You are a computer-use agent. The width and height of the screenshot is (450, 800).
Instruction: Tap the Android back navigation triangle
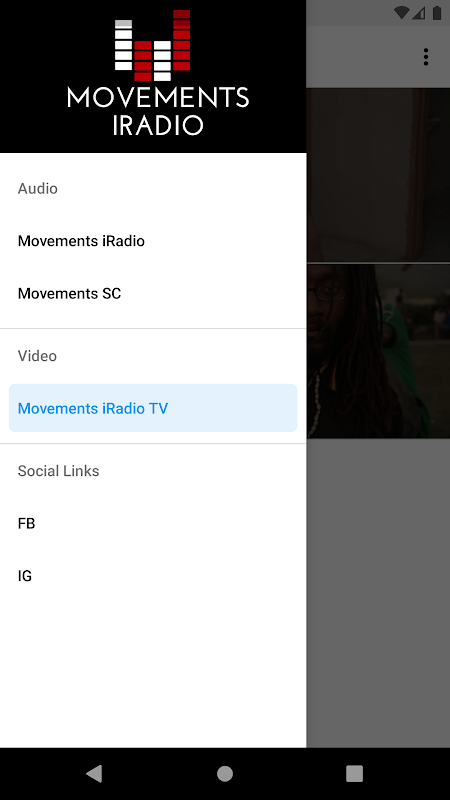[x=94, y=773]
